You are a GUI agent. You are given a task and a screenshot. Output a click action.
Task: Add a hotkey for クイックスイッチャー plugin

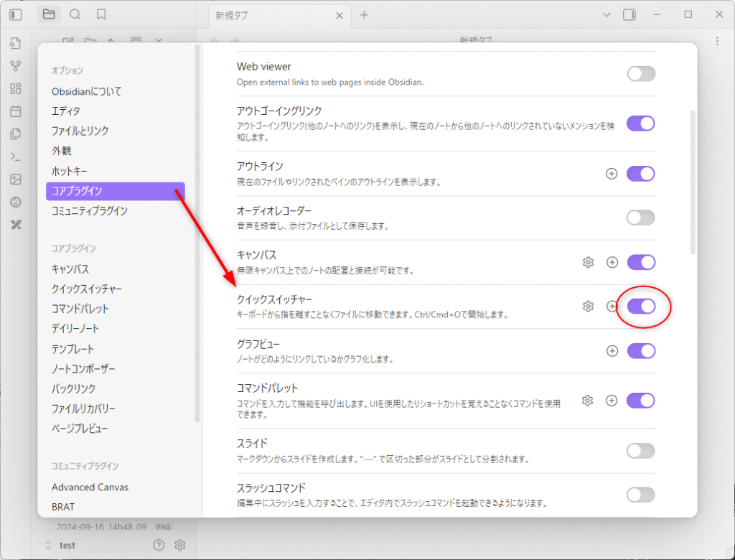tap(612, 307)
